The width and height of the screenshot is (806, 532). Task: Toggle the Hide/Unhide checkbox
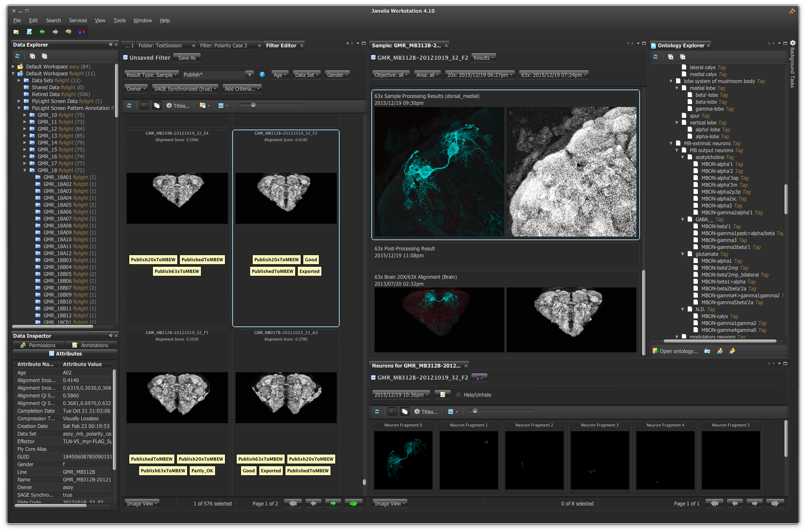459,395
